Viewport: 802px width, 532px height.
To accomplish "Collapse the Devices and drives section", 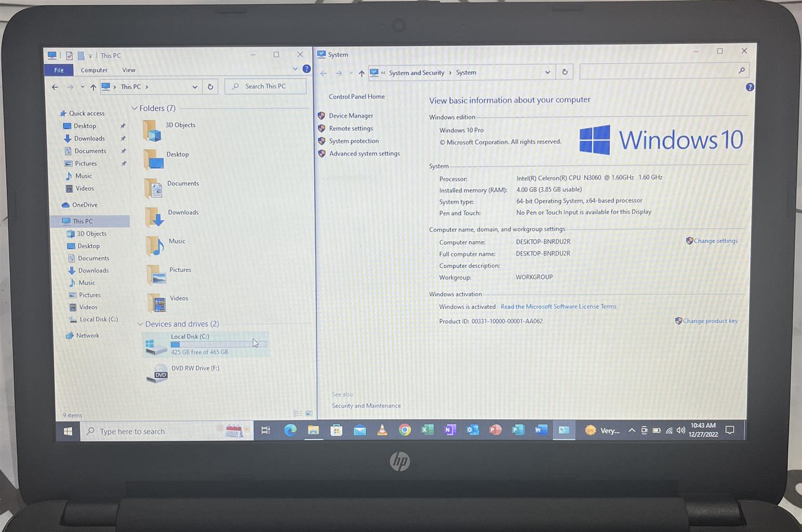I will [140, 324].
